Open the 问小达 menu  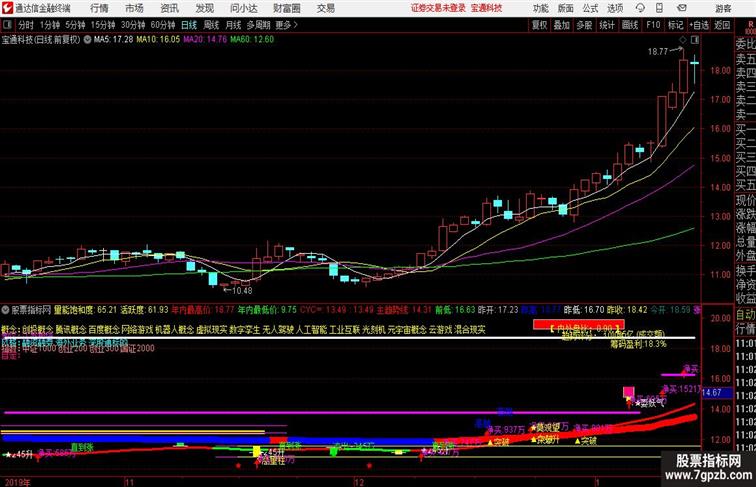click(244, 8)
